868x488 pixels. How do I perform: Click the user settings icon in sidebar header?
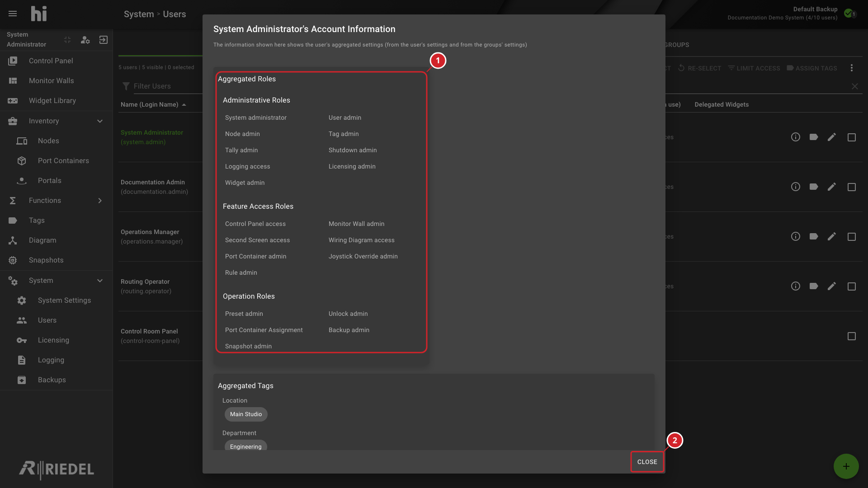(85, 40)
